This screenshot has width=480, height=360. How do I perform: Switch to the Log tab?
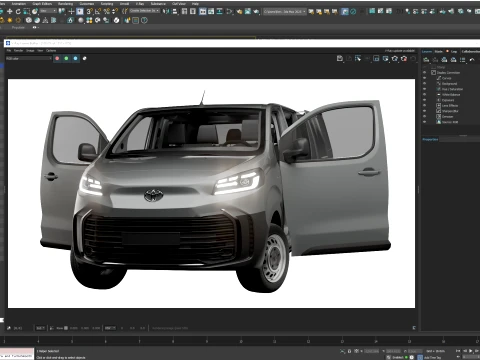454,51
